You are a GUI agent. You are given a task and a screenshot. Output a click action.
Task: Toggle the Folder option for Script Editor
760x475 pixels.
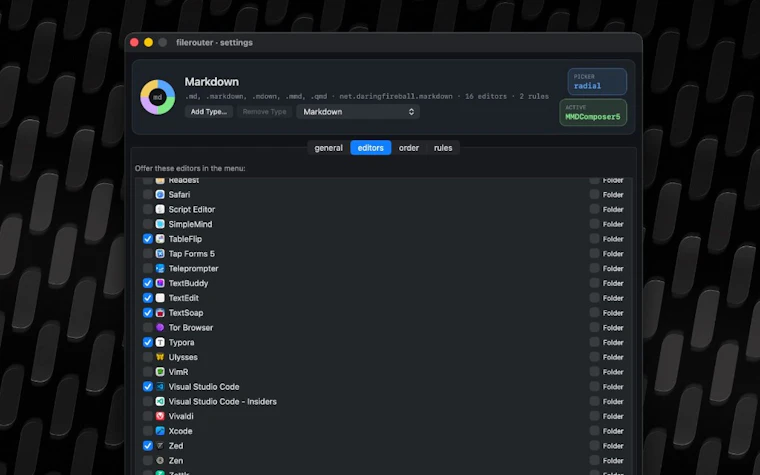pyautogui.click(x=594, y=209)
